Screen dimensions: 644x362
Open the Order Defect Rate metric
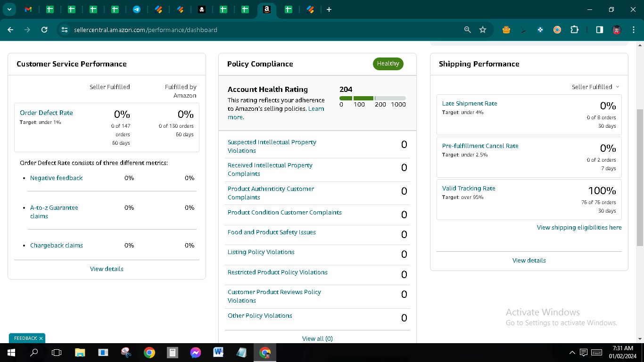46,113
